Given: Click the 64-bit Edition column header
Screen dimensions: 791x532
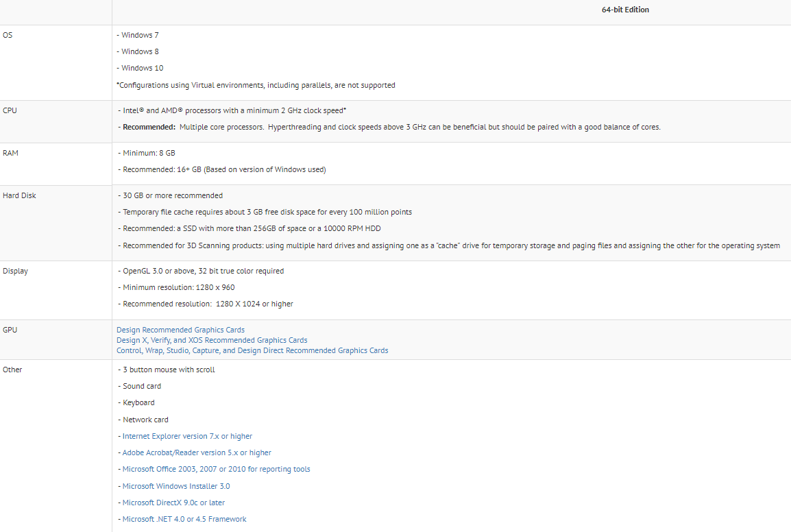Looking at the screenshot, I should click(625, 10).
